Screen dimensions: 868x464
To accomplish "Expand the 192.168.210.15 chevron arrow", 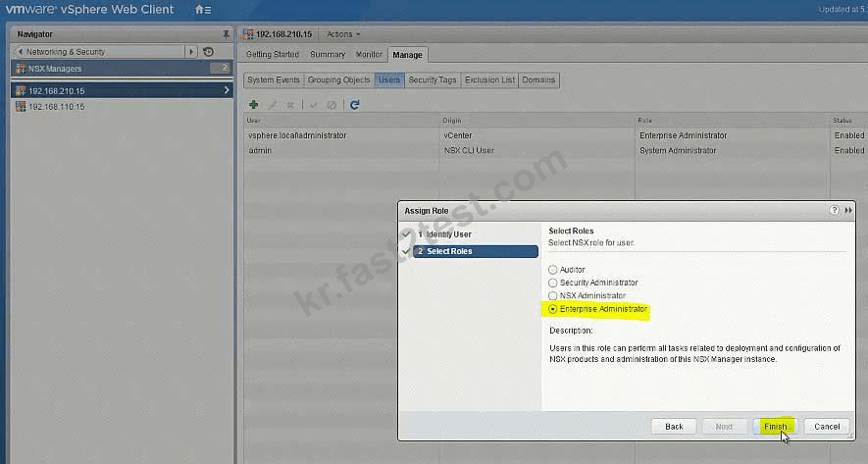I will click(x=227, y=90).
